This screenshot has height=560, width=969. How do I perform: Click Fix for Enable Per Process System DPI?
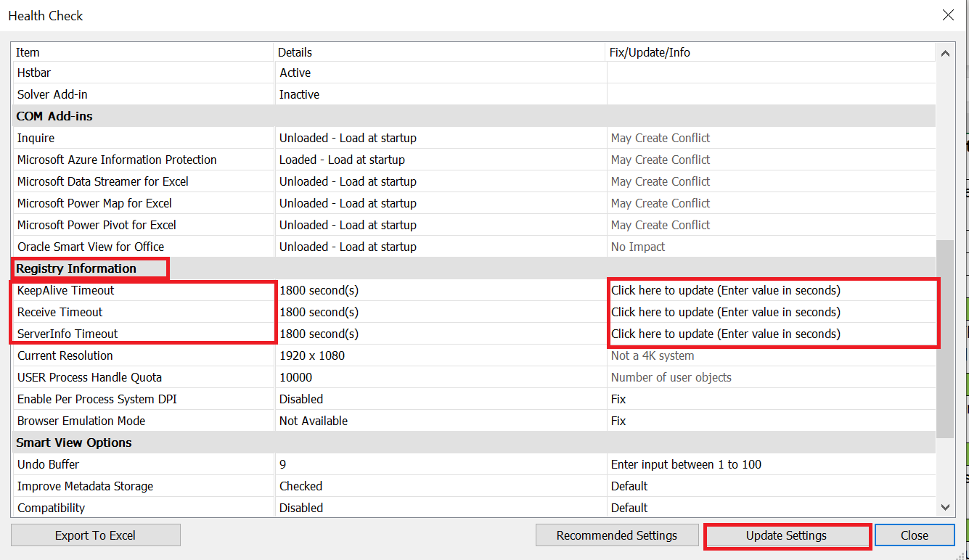click(x=618, y=399)
